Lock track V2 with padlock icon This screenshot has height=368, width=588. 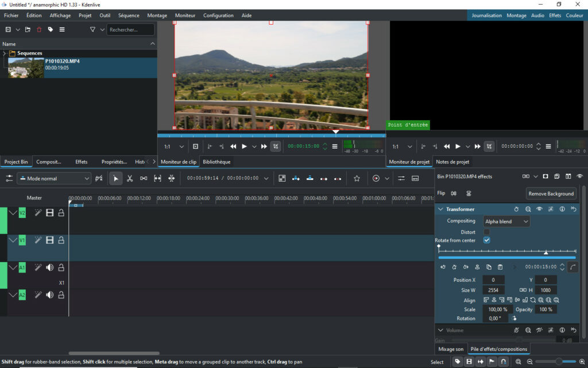(61, 213)
